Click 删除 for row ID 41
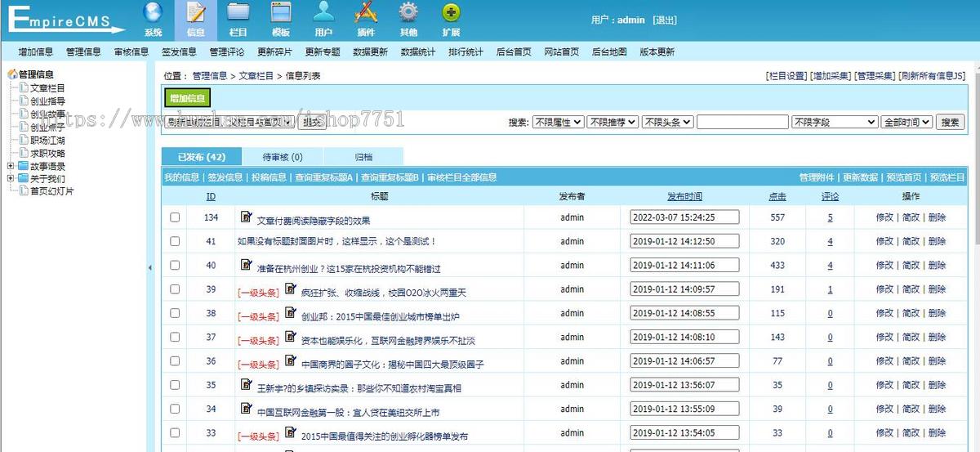The height and width of the screenshot is (452, 980). pyautogui.click(x=937, y=241)
